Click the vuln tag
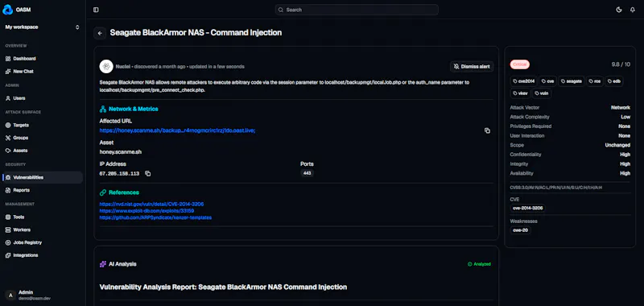Screen dimensions: 644x306 [x=542, y=93]
